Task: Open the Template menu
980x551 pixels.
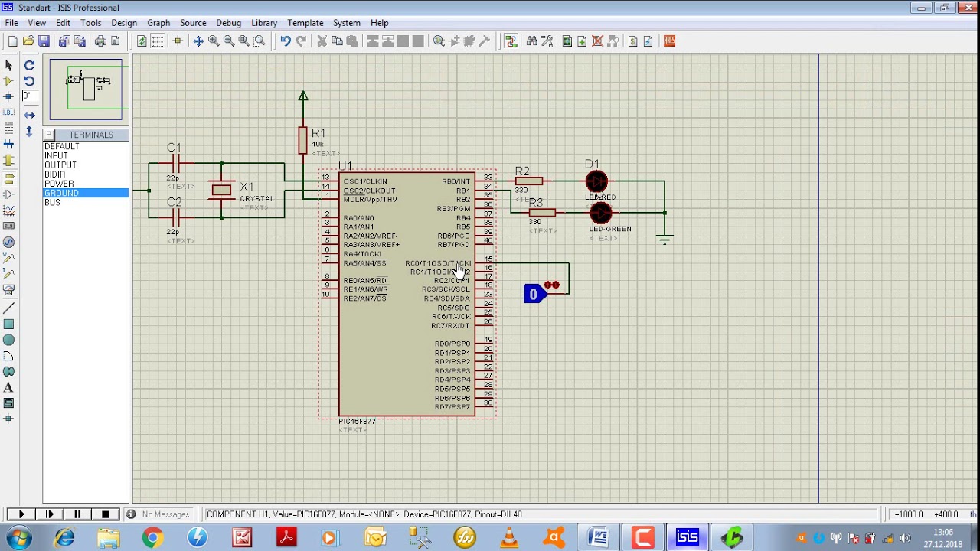Action: (x=305, y=23)
